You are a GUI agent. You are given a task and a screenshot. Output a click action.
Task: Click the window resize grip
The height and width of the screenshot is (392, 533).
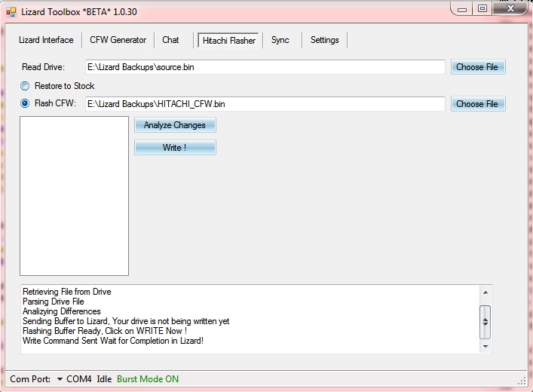522,381
